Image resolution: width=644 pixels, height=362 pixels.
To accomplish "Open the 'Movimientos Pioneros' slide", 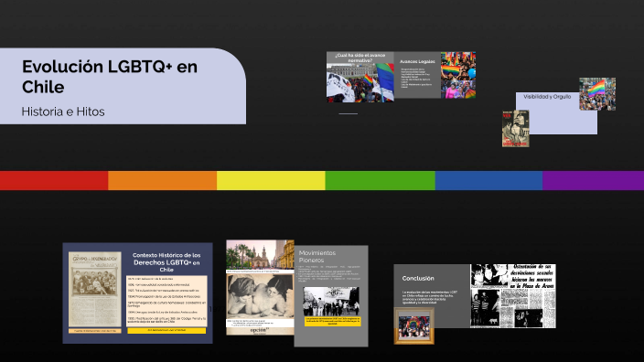I will pyautogui.click(x=331, y=296).
